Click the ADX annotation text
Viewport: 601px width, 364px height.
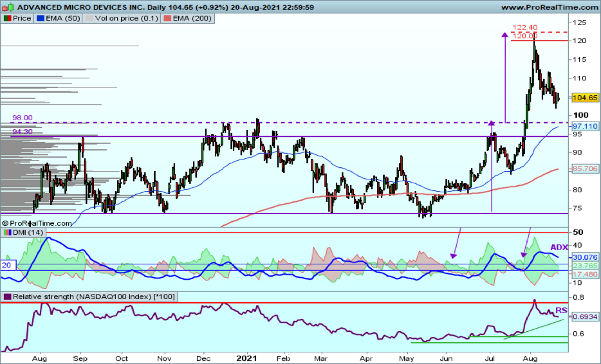(559, 248)
